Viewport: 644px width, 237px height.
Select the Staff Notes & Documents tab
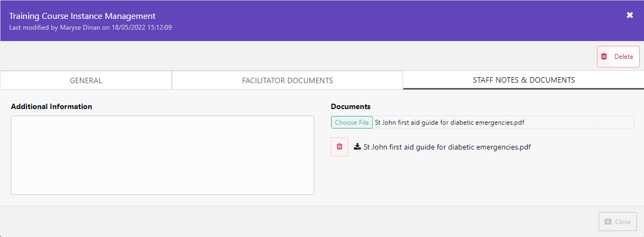[x=524, y=80]
